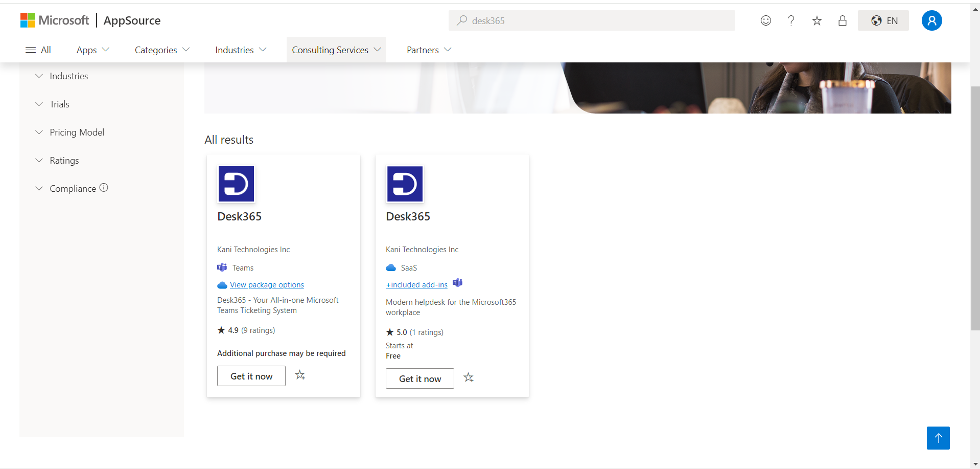Open the search bar containing desk365
This screenshot has height=469, width=980.
(591, 20)
